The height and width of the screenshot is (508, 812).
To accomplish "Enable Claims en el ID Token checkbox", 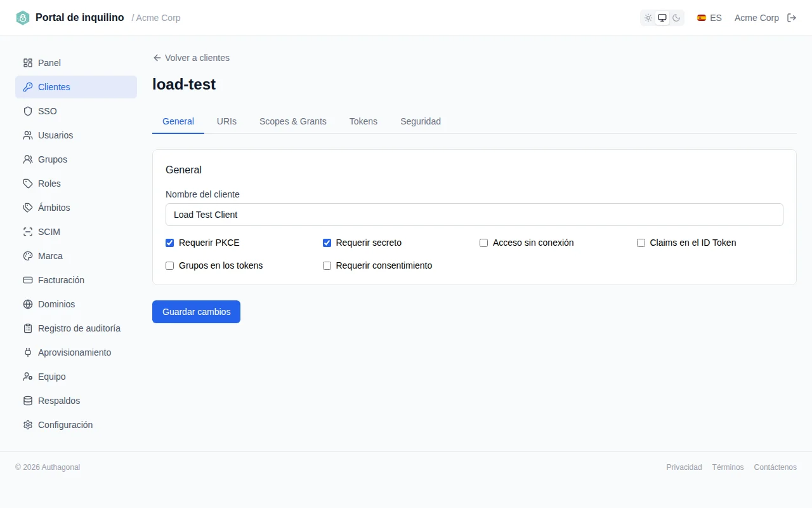I will pos(641,243).
